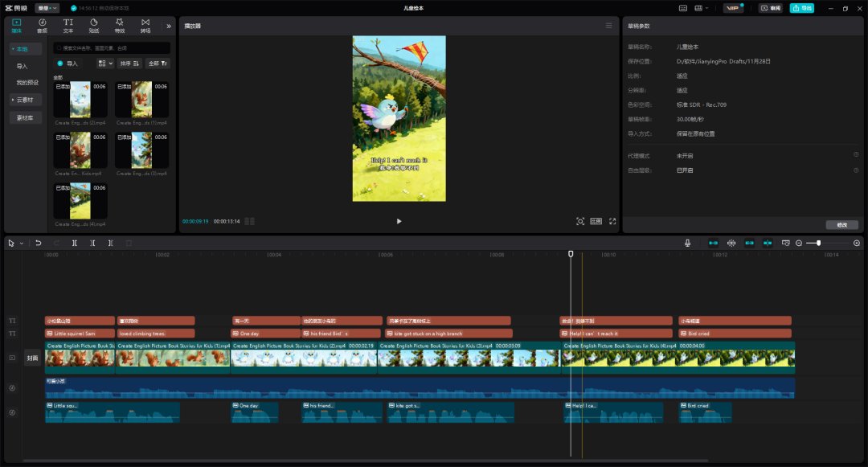Expand the 云素材 section in sidebar

(x=26, y=100)
